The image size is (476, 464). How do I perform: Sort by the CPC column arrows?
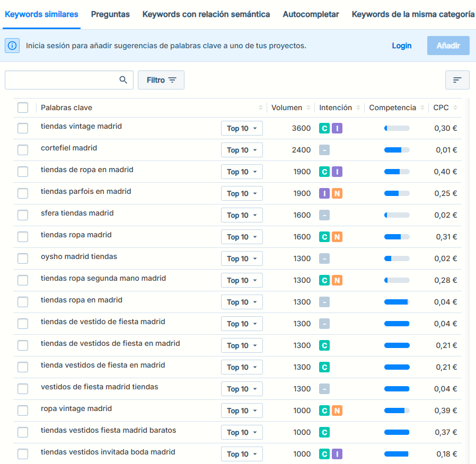coord(455,108)
